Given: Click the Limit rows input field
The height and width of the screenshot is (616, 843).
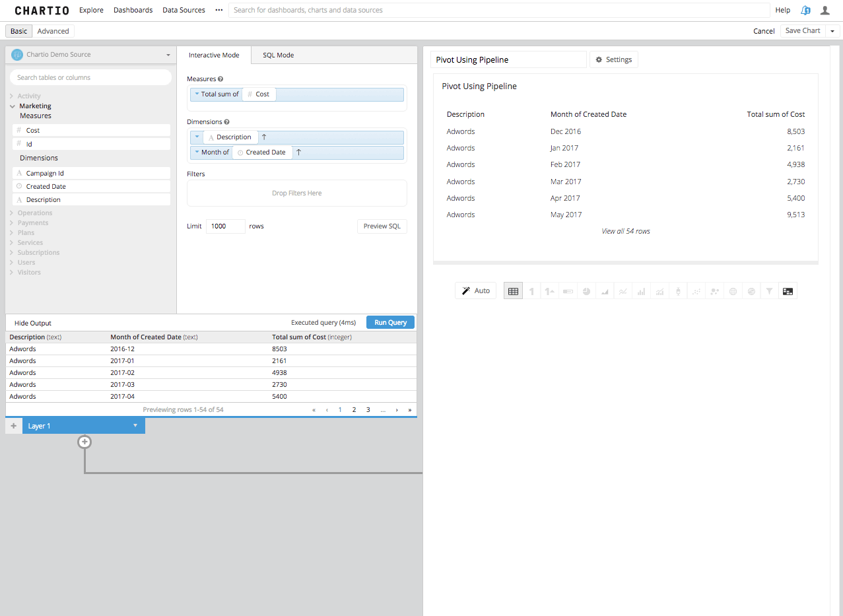Looking at the screenshot, I should [225, 226].
